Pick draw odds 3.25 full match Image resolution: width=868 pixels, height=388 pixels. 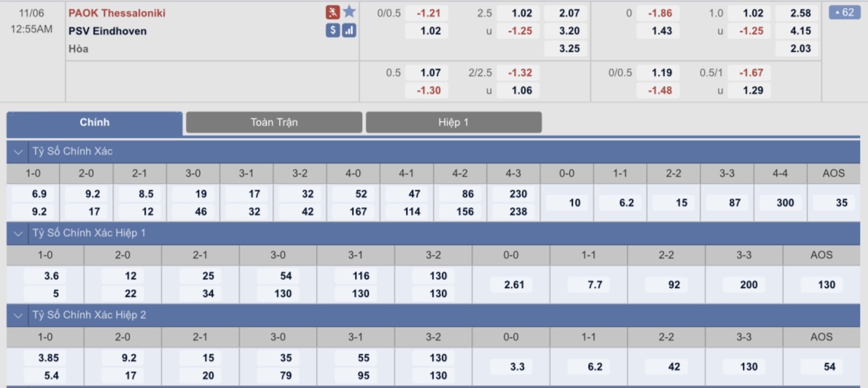(566, 49)
